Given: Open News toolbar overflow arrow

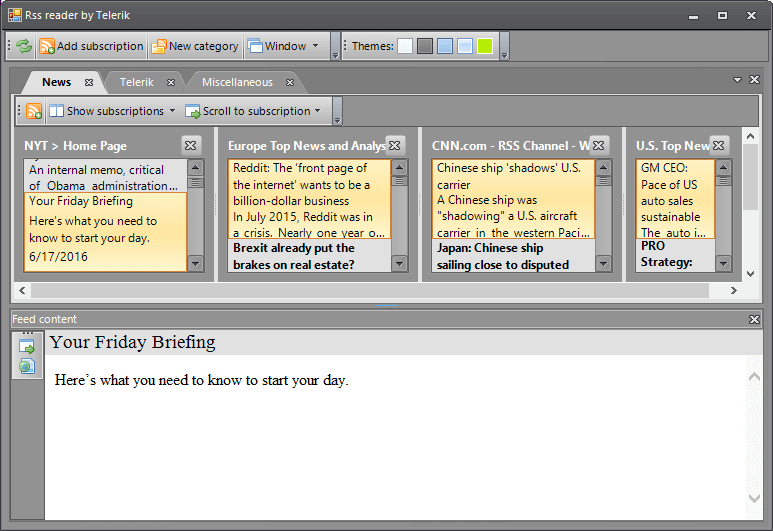Looking at the screenshot, I should click(338, 111).
